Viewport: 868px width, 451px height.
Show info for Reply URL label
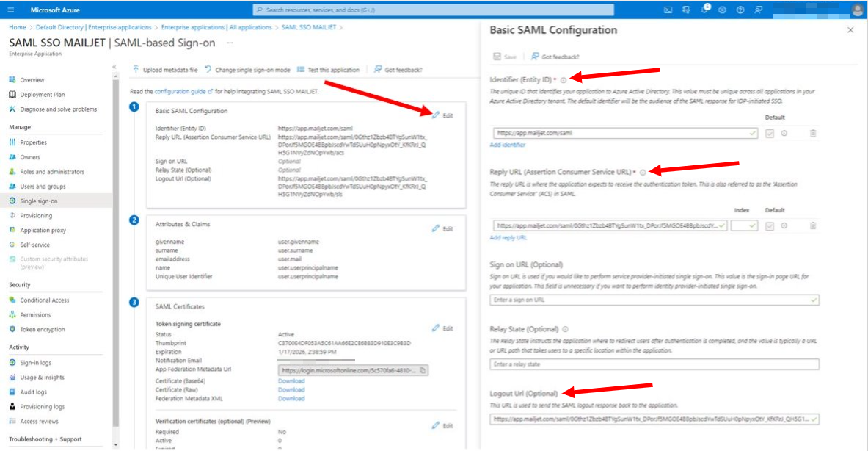pyautogui.click(x=643, y=173)
